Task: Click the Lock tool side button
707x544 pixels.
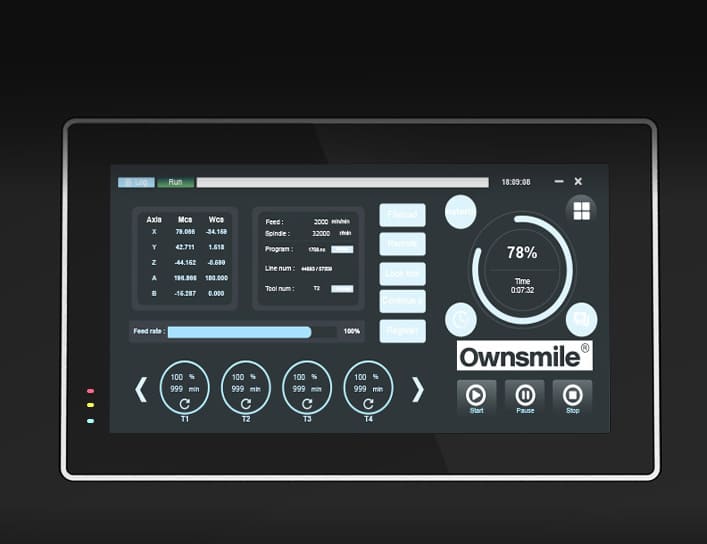Action: pyautogui.click(x=402, y=273)
